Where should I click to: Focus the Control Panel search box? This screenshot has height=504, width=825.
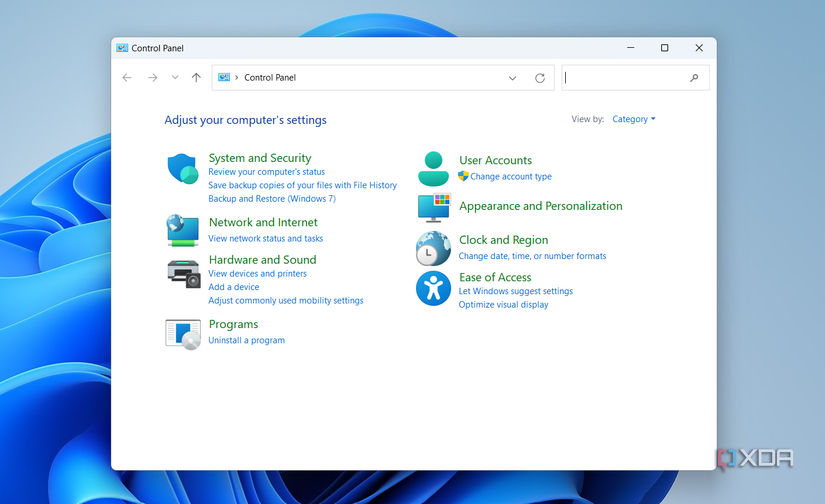635,78
